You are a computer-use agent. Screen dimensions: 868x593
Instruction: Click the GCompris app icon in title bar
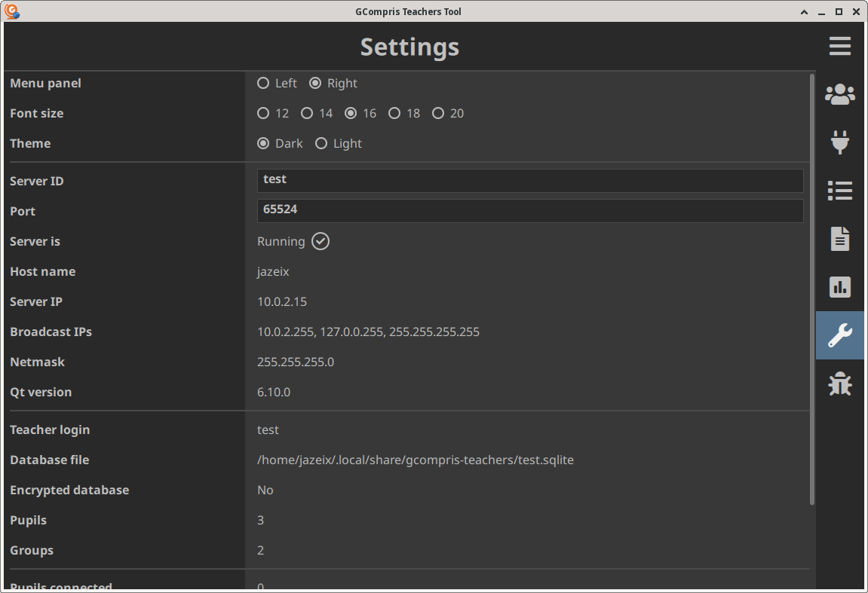(x=12, y=11)
